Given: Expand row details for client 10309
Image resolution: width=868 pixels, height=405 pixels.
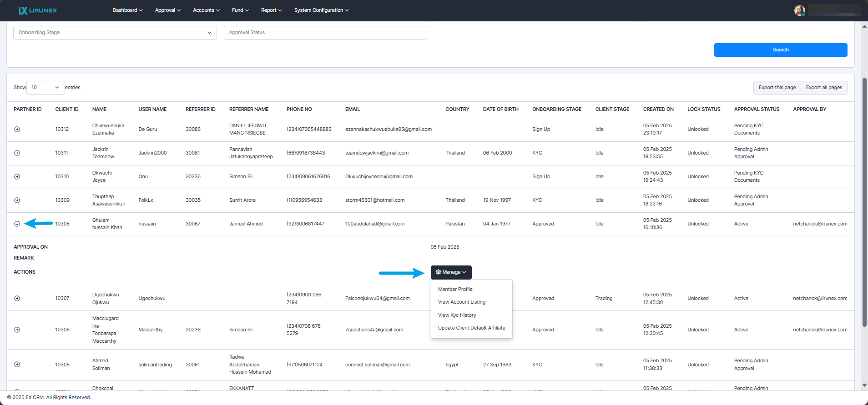Looking at the screenshot, I should point(17,200).
